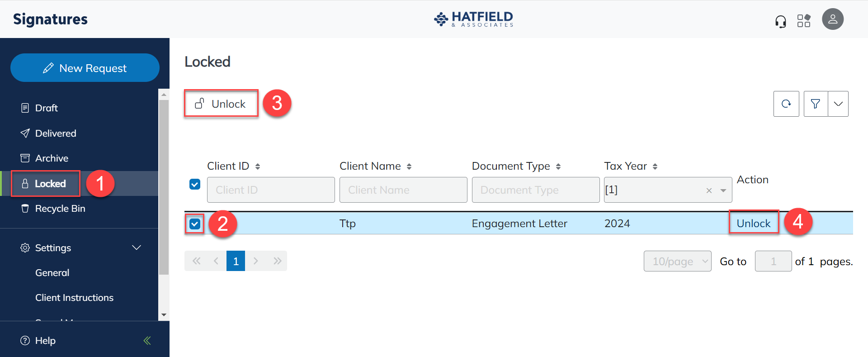868x357 pixels.
Task: Select the Locked sidebar item
Action: click(x=79, y=183)
